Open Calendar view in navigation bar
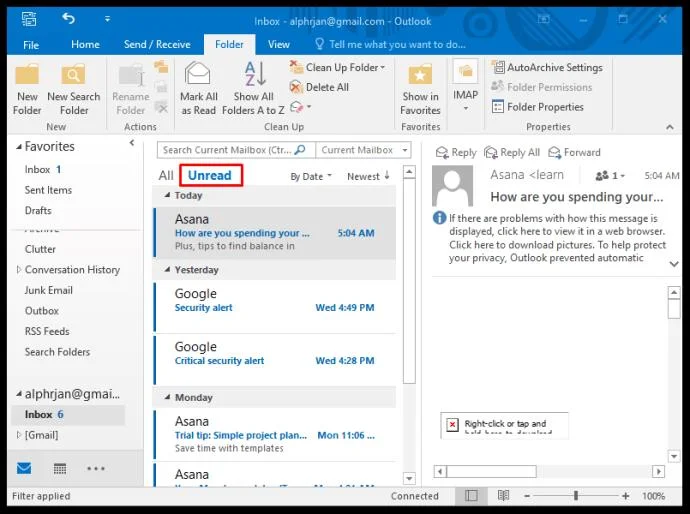 pos(60,468)
